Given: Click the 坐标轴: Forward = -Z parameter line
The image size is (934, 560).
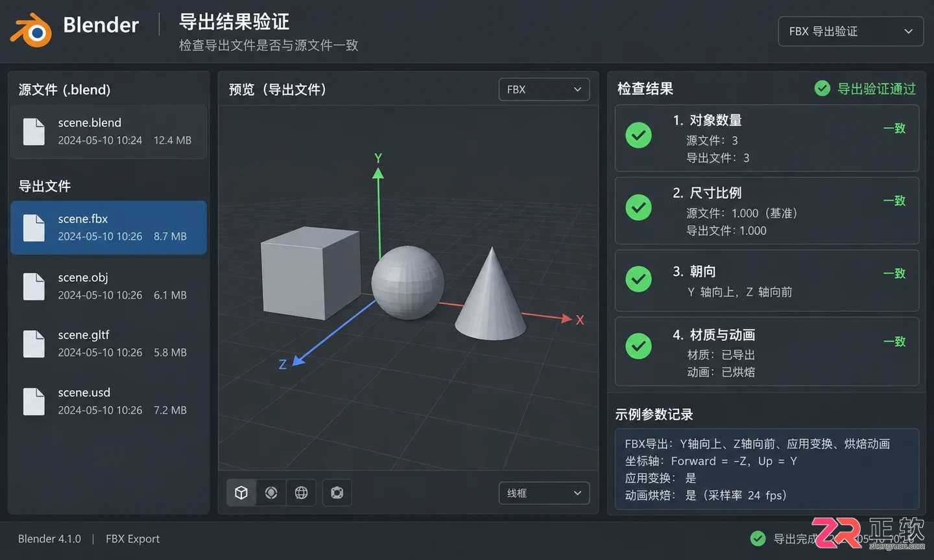Looking at the screenshot, I should (x=711, y=461).
